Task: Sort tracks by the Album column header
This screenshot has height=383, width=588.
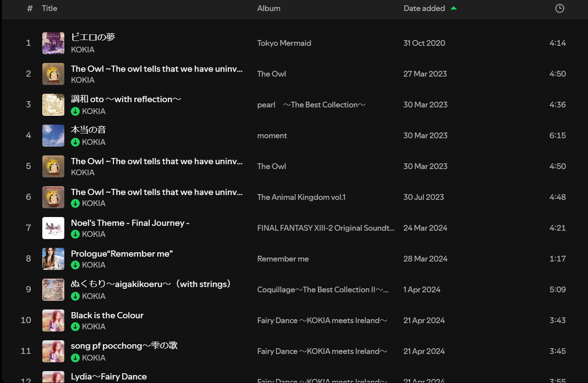Action: (x=269, y=8)
